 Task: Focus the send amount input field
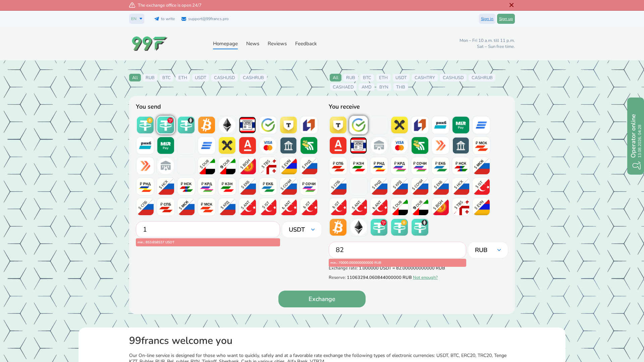point(208,230)
